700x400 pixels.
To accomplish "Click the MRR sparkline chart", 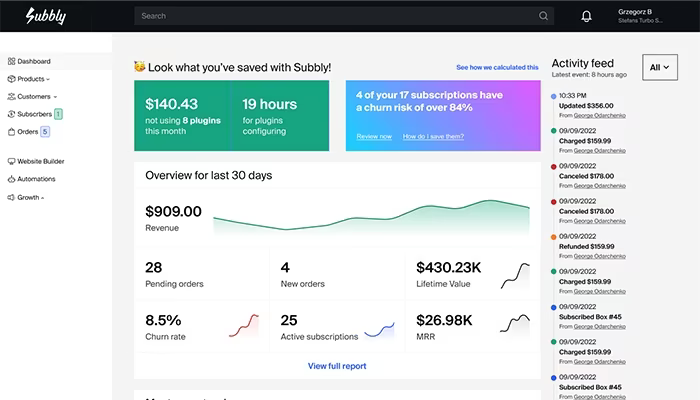I will pyautogui.click(x=515, y=323).
